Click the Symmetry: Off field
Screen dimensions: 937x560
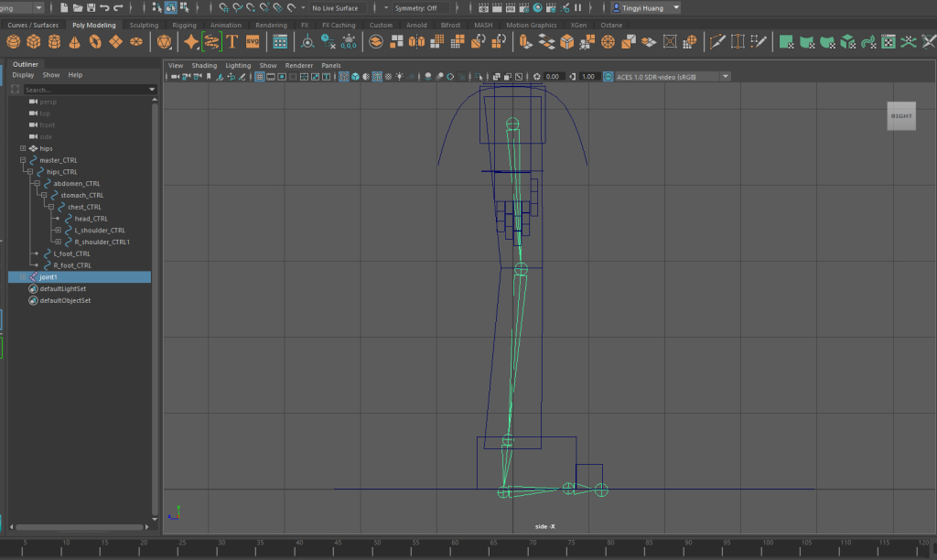tap(421, 7)
